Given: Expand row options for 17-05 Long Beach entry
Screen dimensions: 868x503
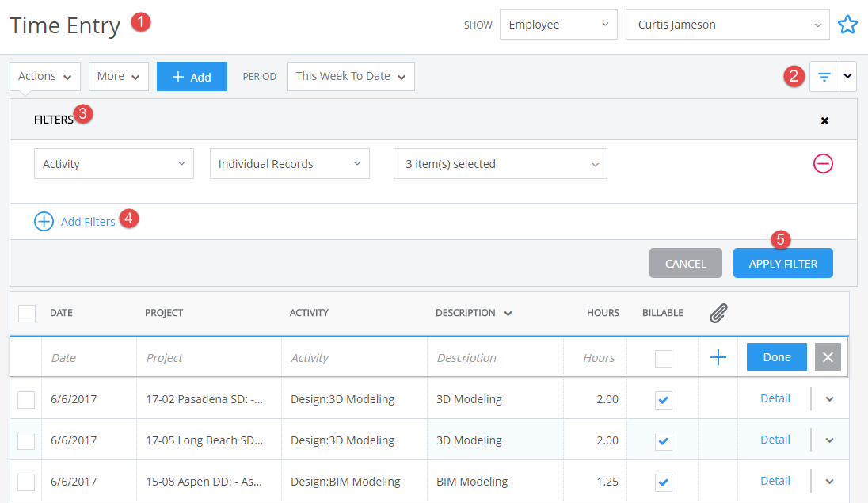Looking at the screenshot, I should pos(829,440).
